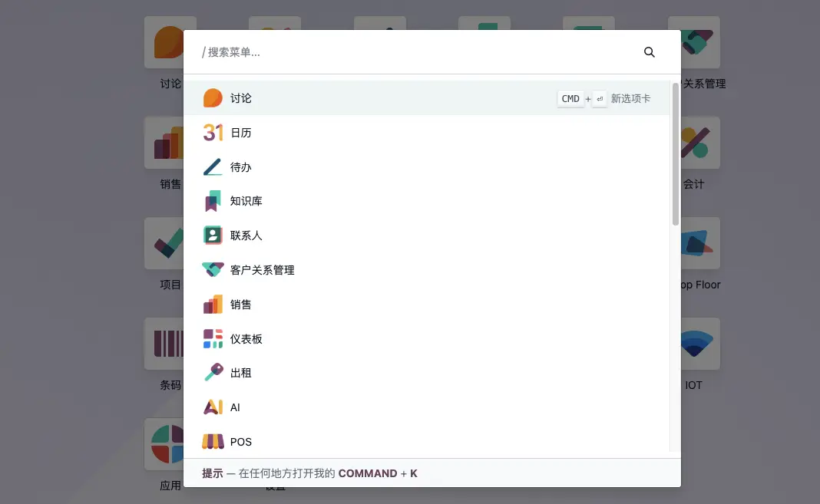Image resolution: width=820 pixels, height=504 pixels.
Task: Select the 日历 calendar icon
Action: 212,132
